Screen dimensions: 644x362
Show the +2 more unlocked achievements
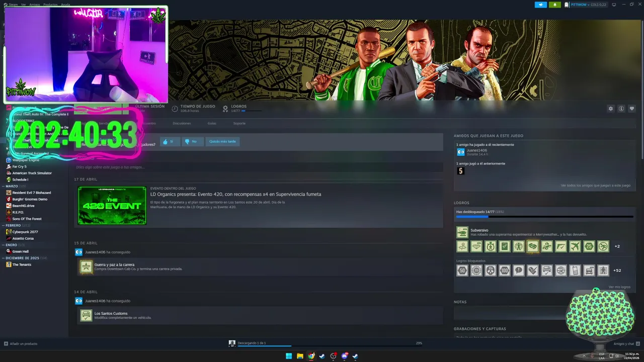[x=617, y=246]
